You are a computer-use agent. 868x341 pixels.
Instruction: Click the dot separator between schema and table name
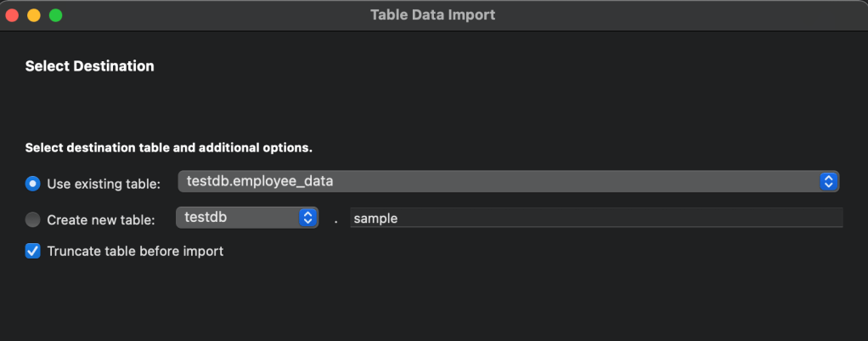coord(335,219)
